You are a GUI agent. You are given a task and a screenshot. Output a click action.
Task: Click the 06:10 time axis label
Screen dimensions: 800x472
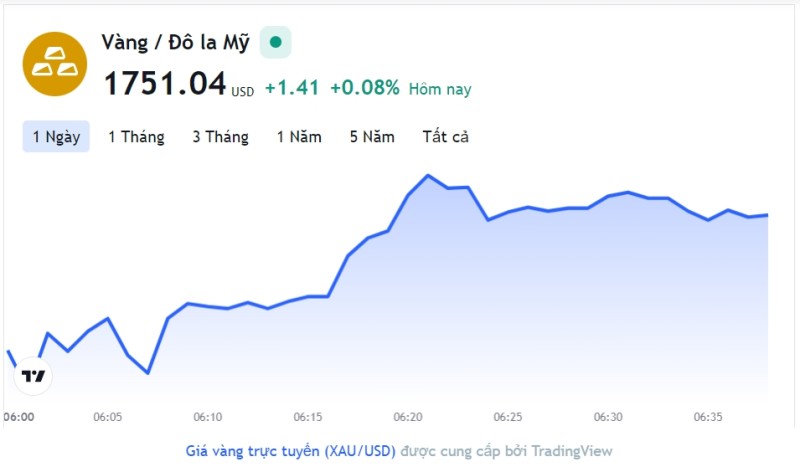[208, 417]
